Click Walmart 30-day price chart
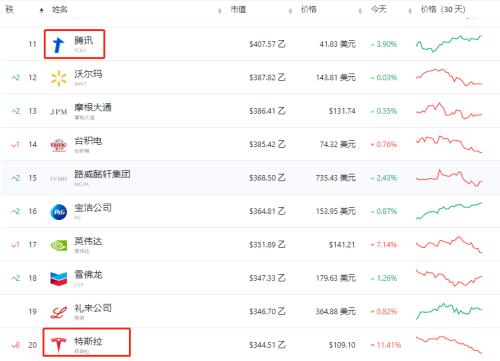The width and height of the screenshot is (500, 361). (449, 77)
